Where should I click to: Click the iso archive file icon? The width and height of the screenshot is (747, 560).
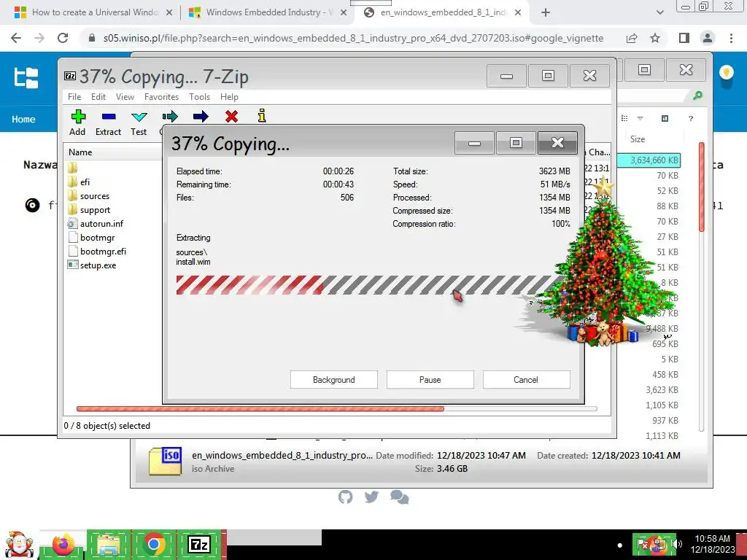tap(166, 461)
